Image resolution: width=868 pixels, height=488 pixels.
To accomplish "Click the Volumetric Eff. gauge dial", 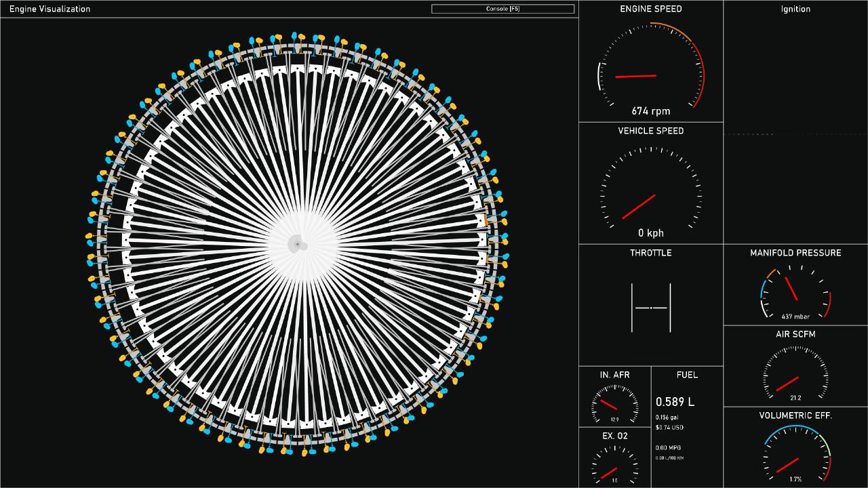I will point(795,454).
